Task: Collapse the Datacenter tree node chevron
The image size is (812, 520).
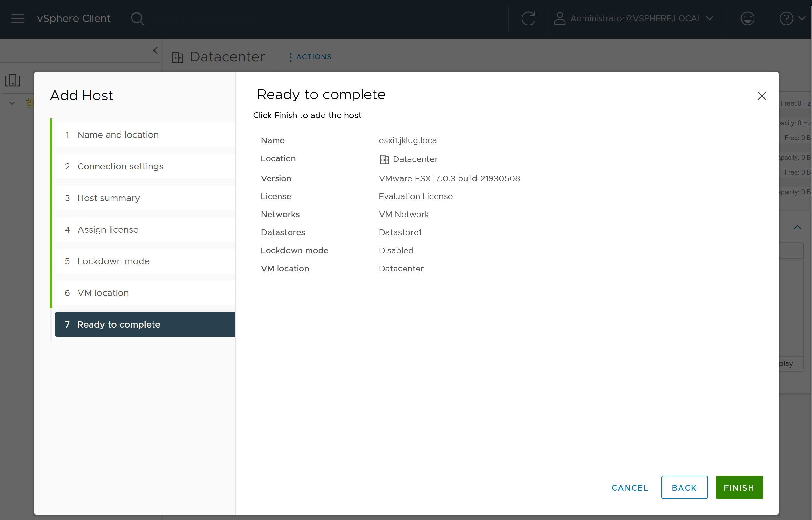Action: [x=11, y=103]
